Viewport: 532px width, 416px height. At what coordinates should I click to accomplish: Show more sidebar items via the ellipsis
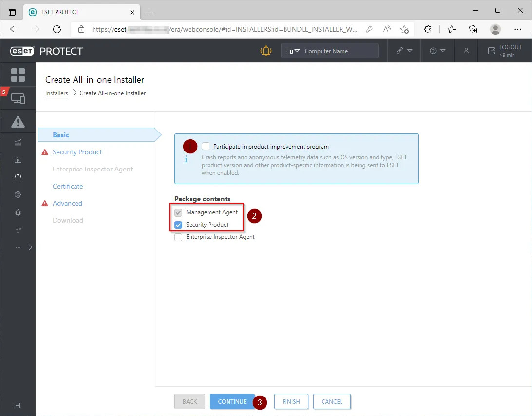pyautogui.click(x=18, y=247)
